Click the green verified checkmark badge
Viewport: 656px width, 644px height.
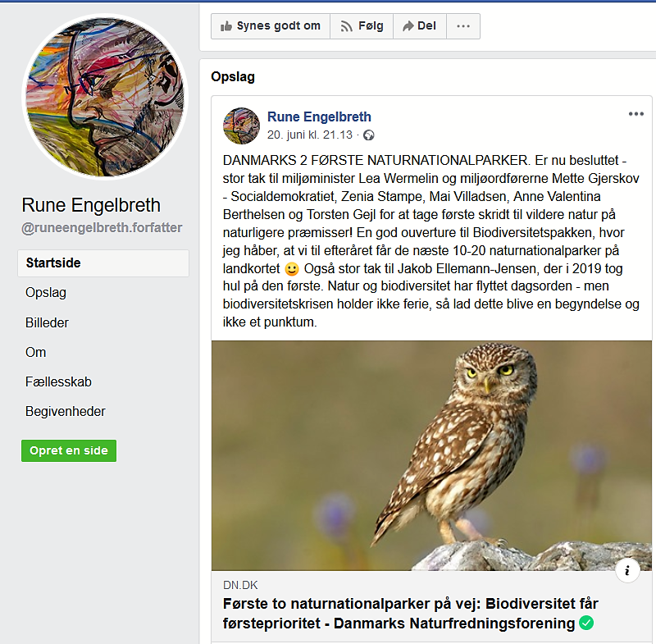coord(586,623)
